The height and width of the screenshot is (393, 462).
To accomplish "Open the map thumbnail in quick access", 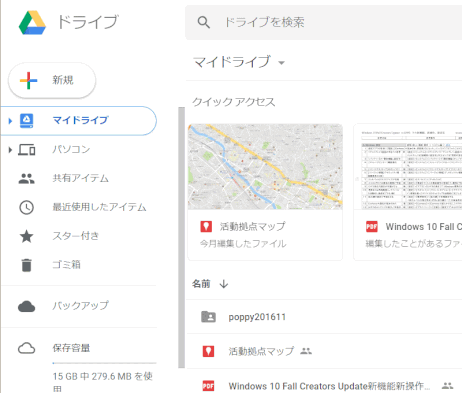I will tap(265, 167).
